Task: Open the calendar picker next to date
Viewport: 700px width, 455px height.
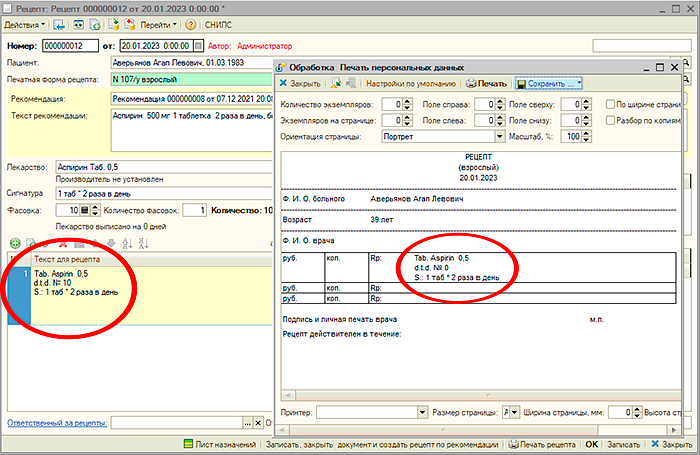Action: tap(198, 45)
